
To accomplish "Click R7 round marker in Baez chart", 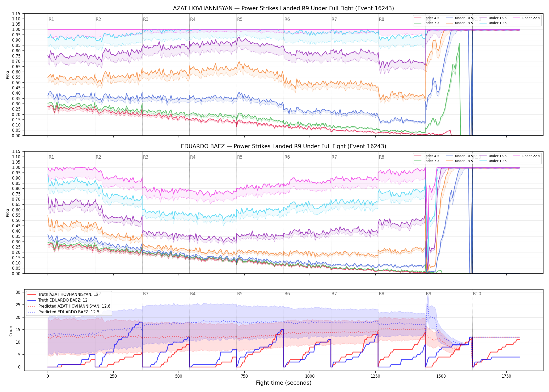I will pyautogui.click(x=334, y=157).
